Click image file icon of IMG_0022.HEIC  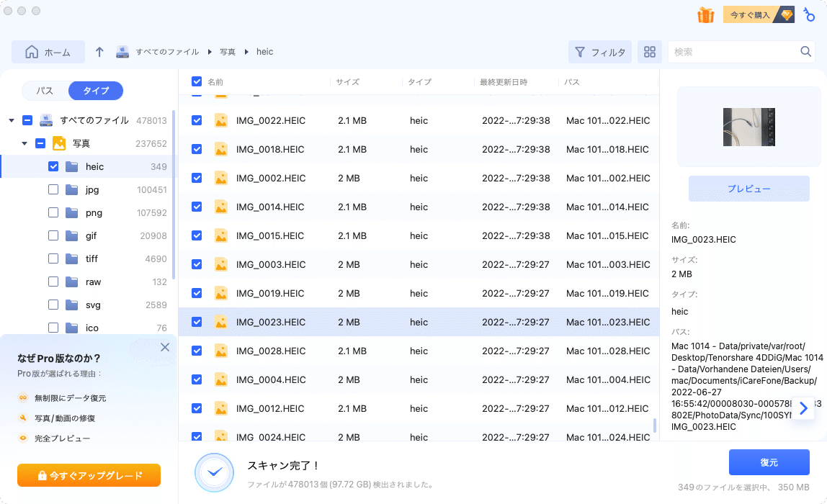point(221,121)
